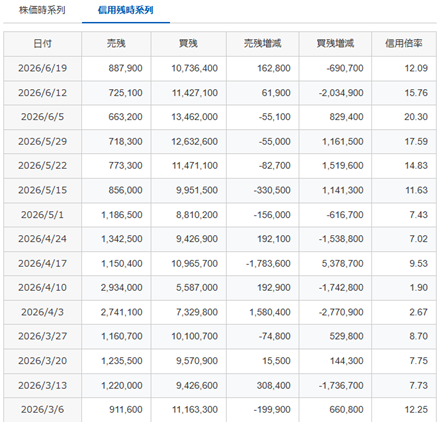Viewport: 442px width, 422px height.
Task: Click the 20.30 信用倍率 value
Action: 416,117
